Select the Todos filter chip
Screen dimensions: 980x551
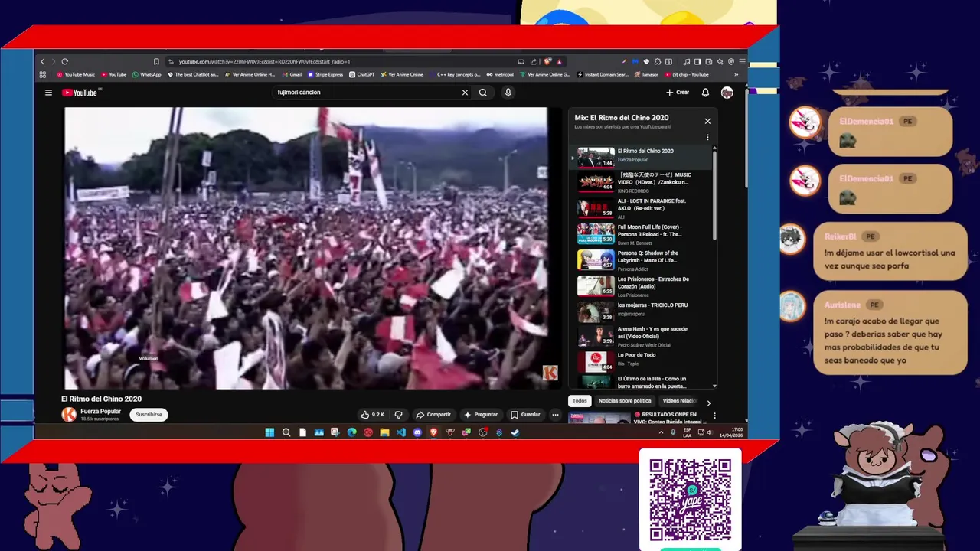[x=580, y=401]
